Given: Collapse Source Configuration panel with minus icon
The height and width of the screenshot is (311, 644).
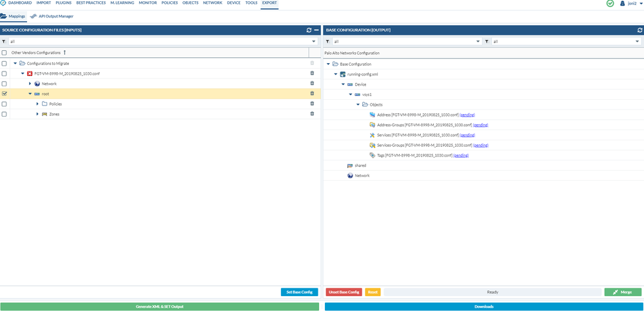Looking at the screenshot, I should [317, 30].
